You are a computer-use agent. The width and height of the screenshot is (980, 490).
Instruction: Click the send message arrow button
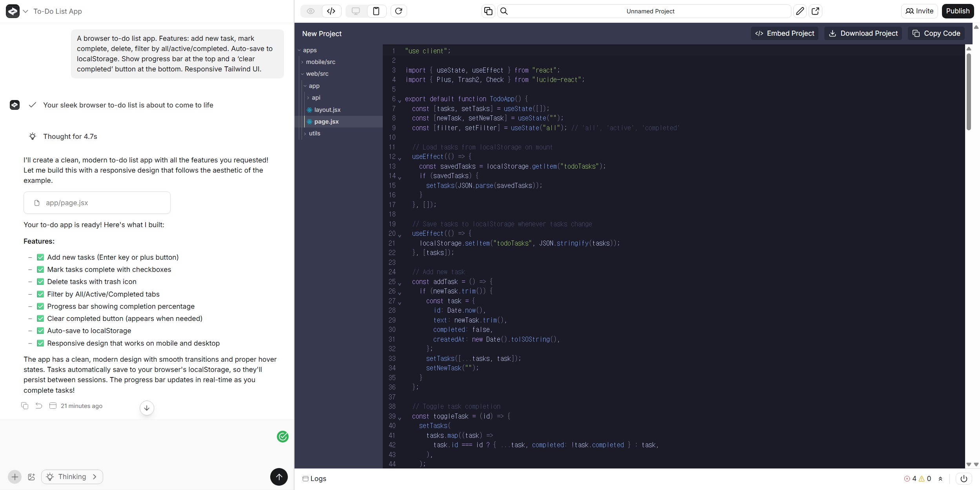click(279, 477)
